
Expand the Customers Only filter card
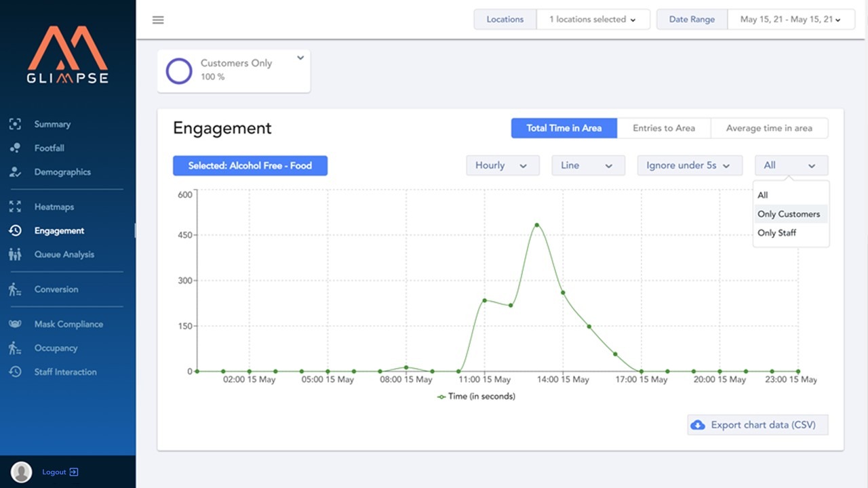300,58
